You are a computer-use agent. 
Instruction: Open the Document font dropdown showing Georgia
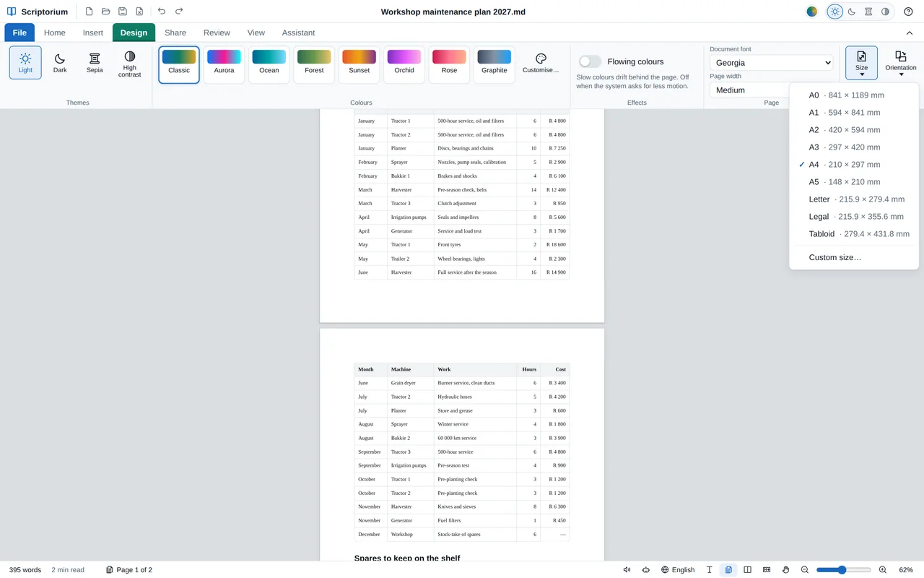click(x=771, y=63)
